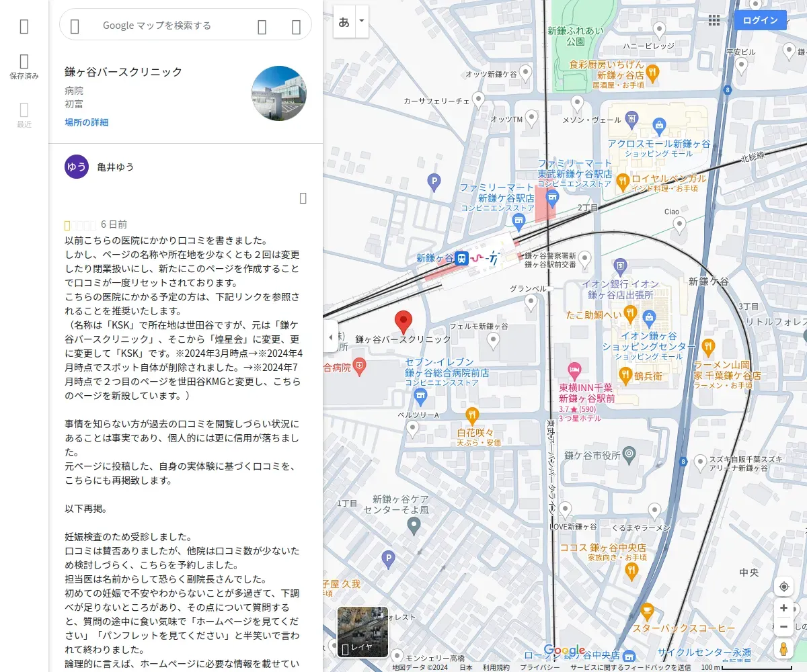Zoom in with plus button
Screen dimensions: 807x672
784,608
